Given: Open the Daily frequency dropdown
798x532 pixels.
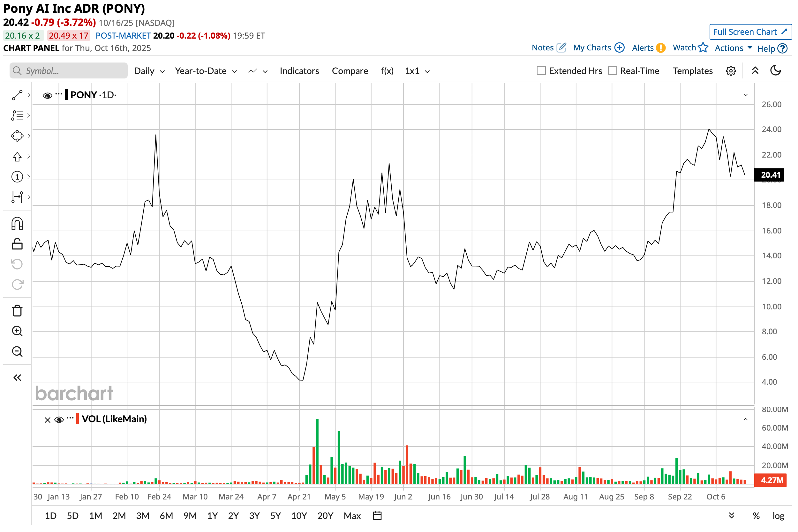Looking at the screenshot, I should tap(149, 71).
